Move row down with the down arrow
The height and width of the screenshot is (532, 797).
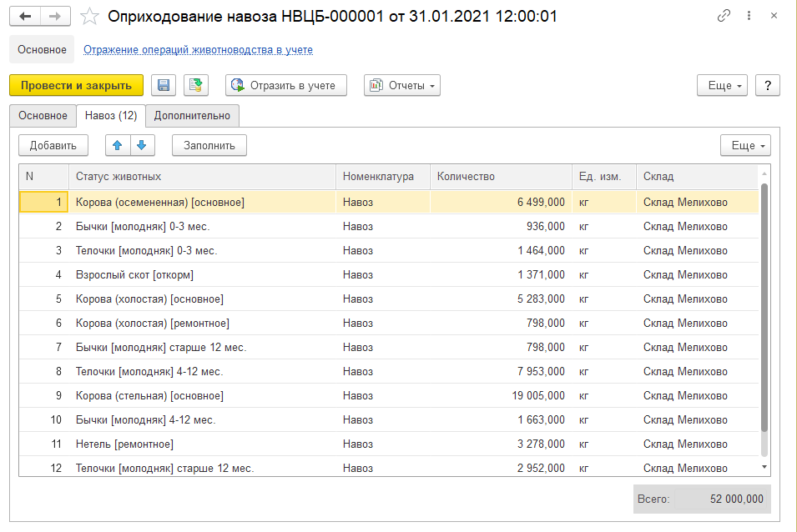(x=142, y=145)
